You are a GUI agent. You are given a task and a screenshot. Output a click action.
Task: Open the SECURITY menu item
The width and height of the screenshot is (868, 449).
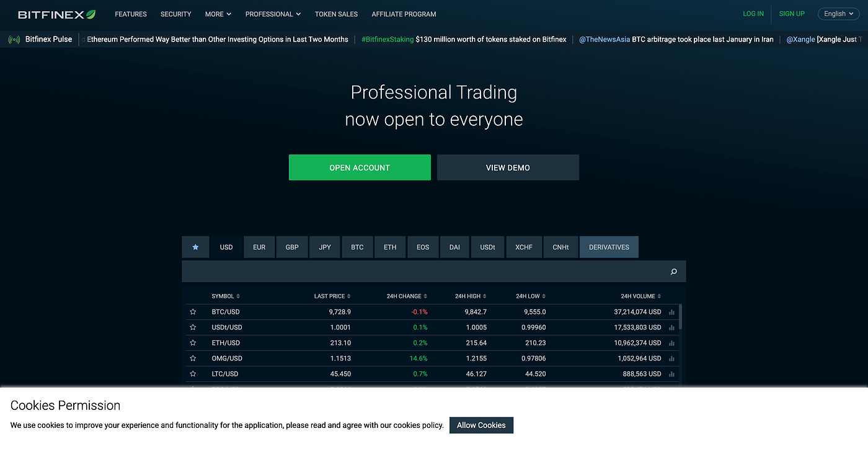click(x=176, y=14)
